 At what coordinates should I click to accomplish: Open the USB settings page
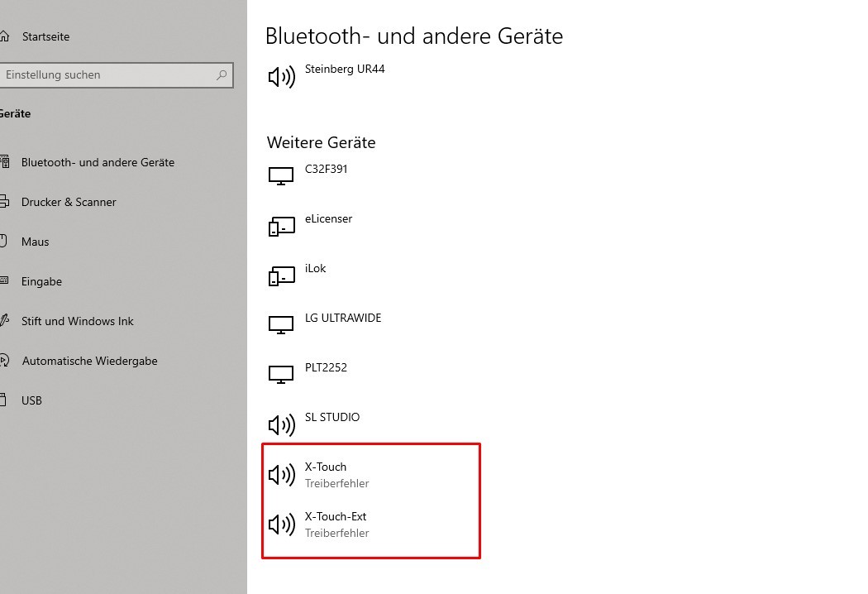tap(31, 400)
